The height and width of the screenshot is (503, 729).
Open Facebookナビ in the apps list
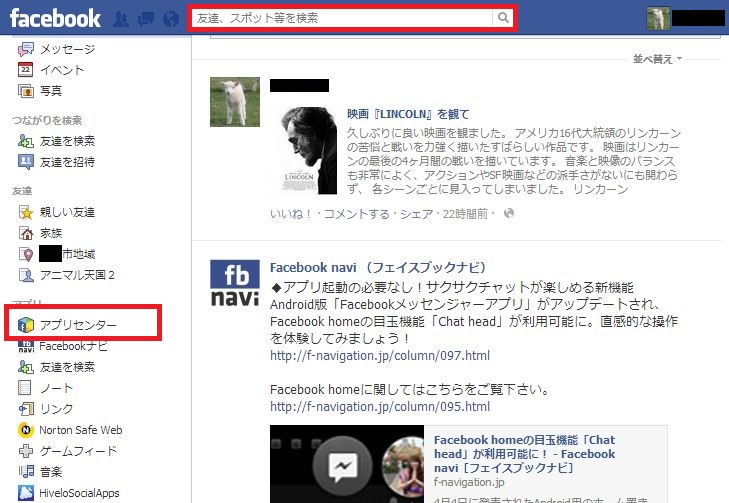coord(73,346)
